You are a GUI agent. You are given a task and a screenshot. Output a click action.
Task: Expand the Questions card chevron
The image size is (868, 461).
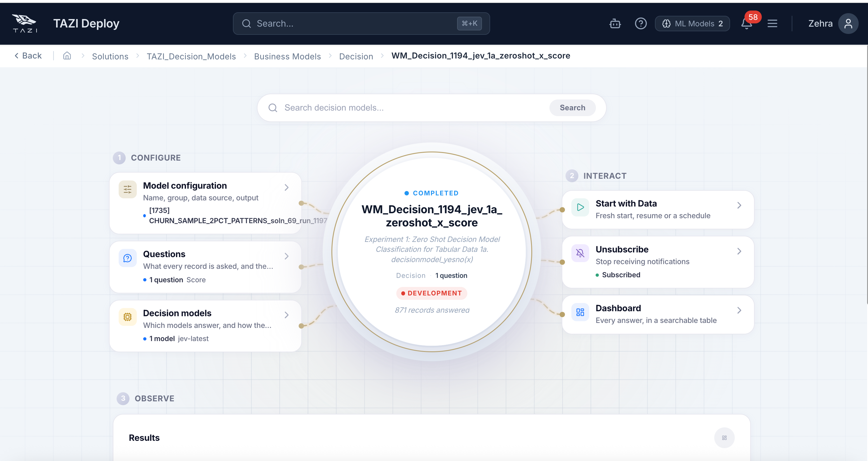point(286,256)
